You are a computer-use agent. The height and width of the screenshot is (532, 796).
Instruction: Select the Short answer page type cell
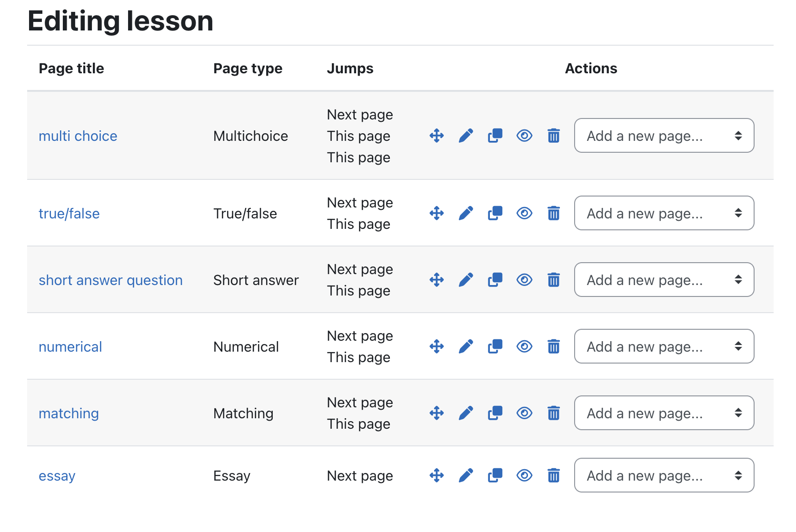coord(256,280)
